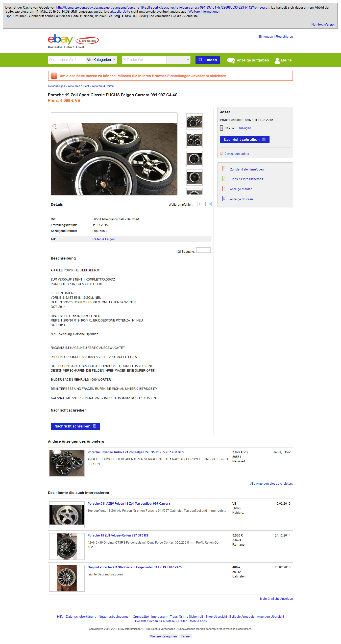Click 'Autoteile & Reifen' in the breadcrumb
Image resolution: width=341 pixels, height=644 pixels.
click(103, 86)
